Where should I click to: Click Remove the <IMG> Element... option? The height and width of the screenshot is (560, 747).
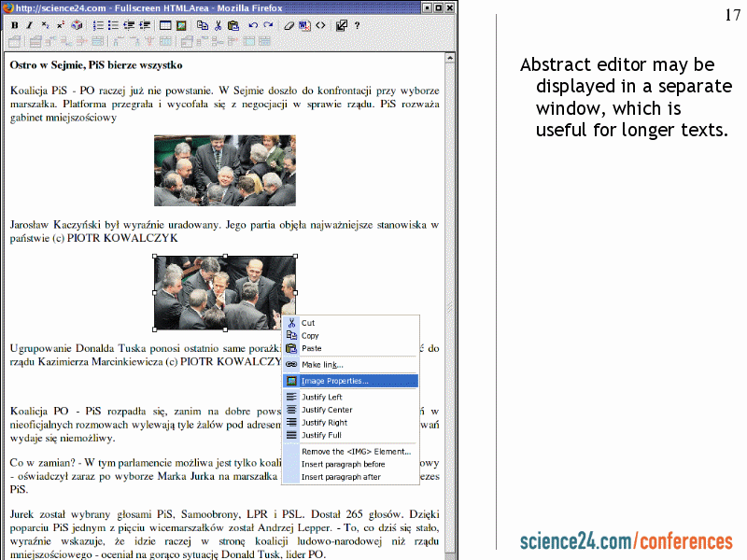[356, 452]
